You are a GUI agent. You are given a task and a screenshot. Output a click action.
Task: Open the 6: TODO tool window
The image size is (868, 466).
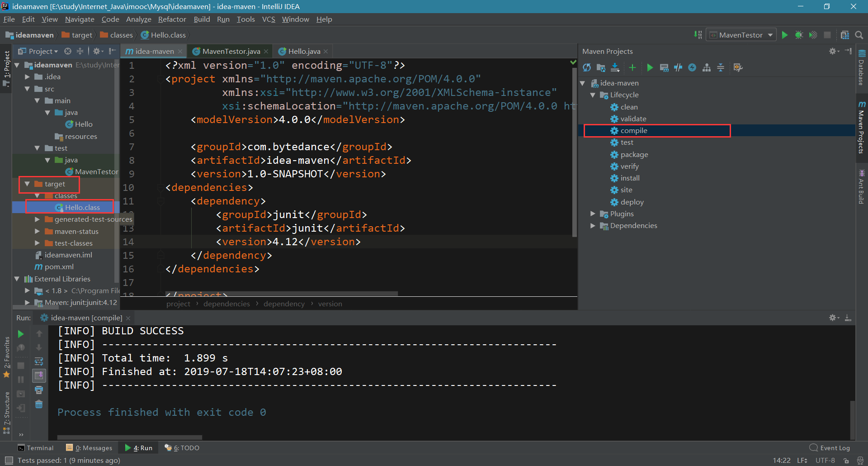[182, 447]
